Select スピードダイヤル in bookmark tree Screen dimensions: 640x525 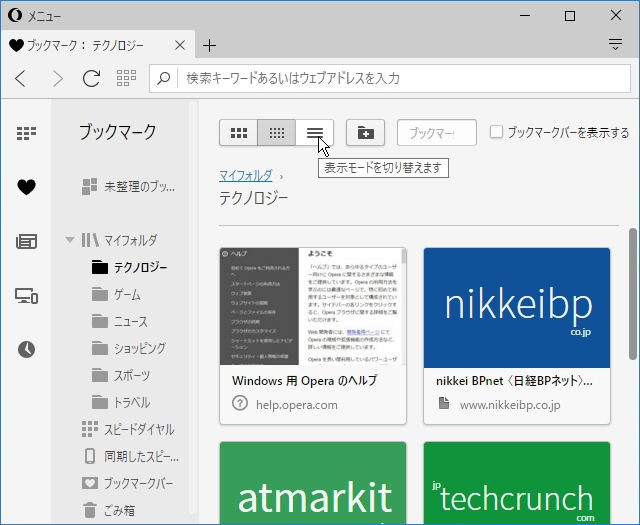(x=128, y=429)
